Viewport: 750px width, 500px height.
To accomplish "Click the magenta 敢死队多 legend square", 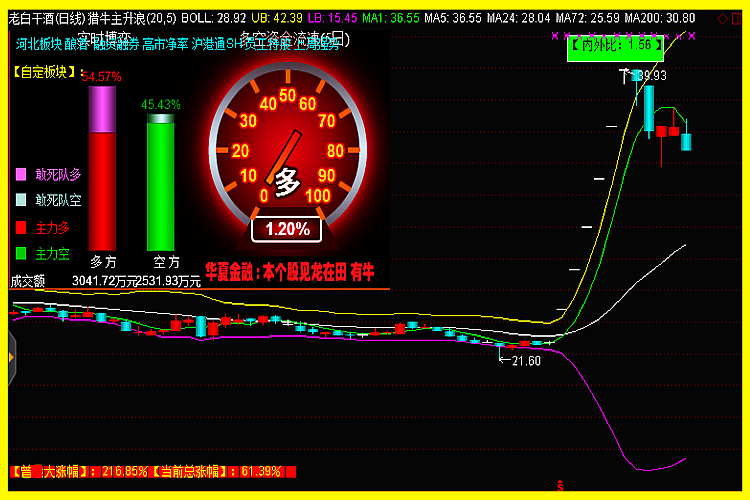I will pyautogui.click(x=21, y=174).
